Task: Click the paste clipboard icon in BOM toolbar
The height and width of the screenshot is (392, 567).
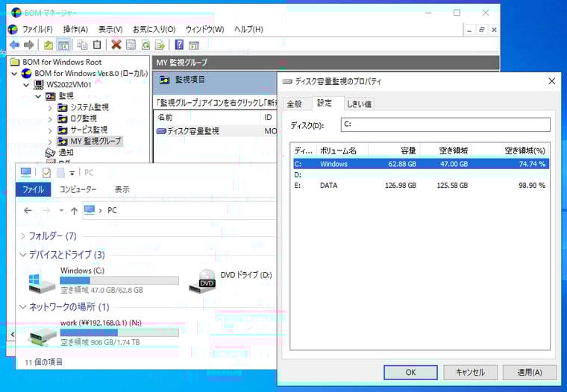Action: pyautogui.click(x=97, y=45)
